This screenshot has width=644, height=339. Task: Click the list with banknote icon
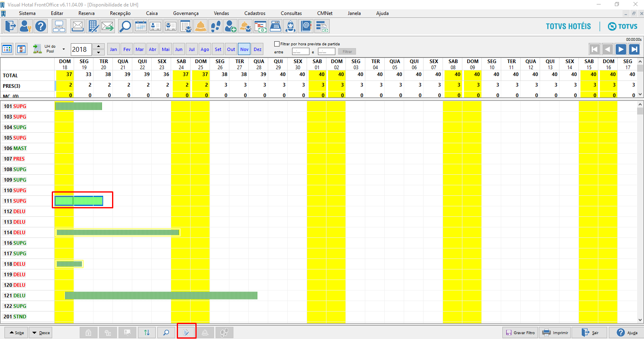pos(322,26)
